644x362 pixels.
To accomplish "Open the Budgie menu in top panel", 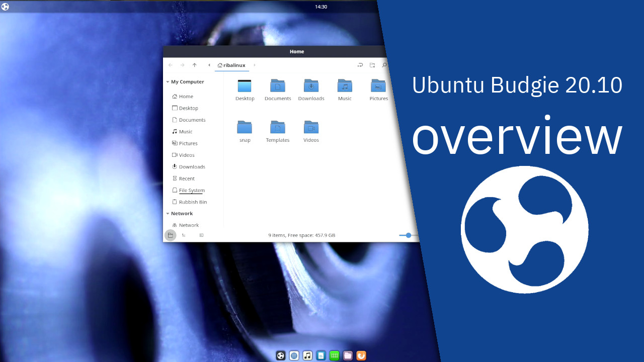I will click(x=5, y=7).
